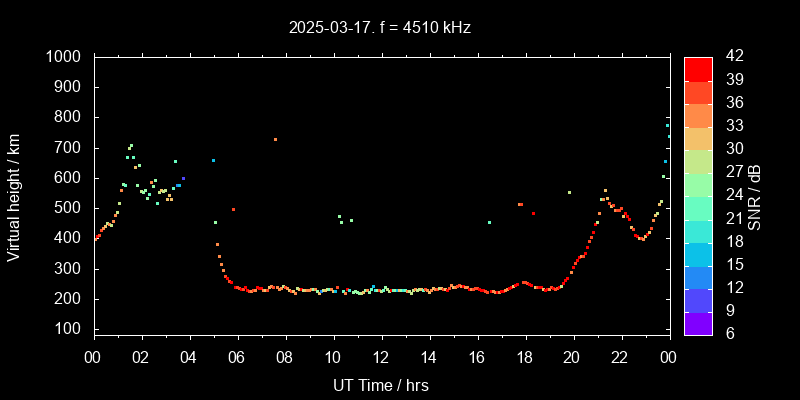This screenshot has height=400, width=800.
Task: Click the 06 tick label on time axis
Action: 237,357
